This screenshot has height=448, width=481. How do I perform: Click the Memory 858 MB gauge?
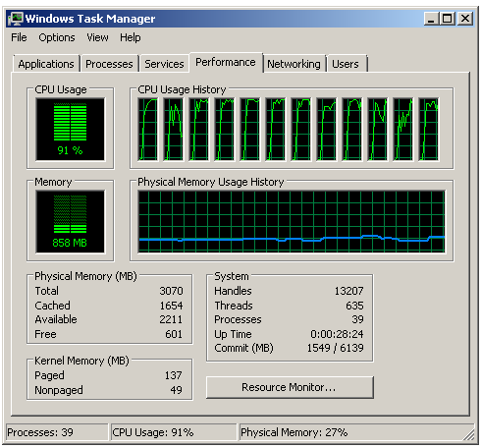(71, 222)
